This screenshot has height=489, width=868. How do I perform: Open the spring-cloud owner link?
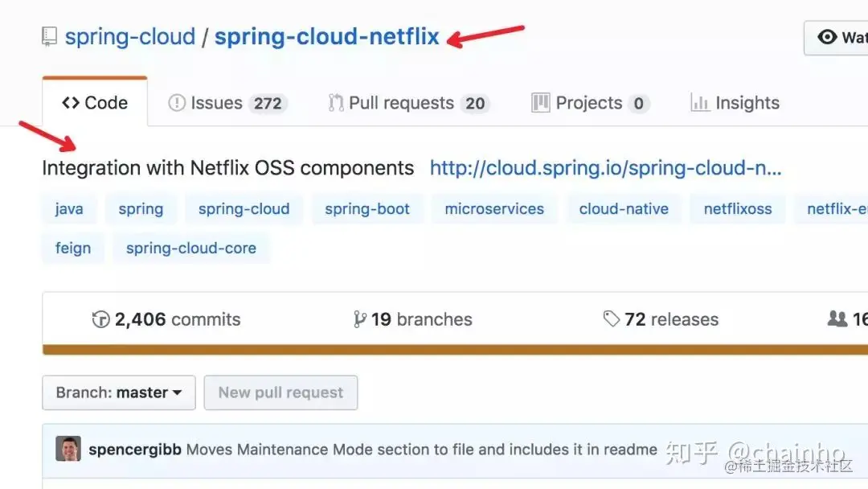pos(130,37)
